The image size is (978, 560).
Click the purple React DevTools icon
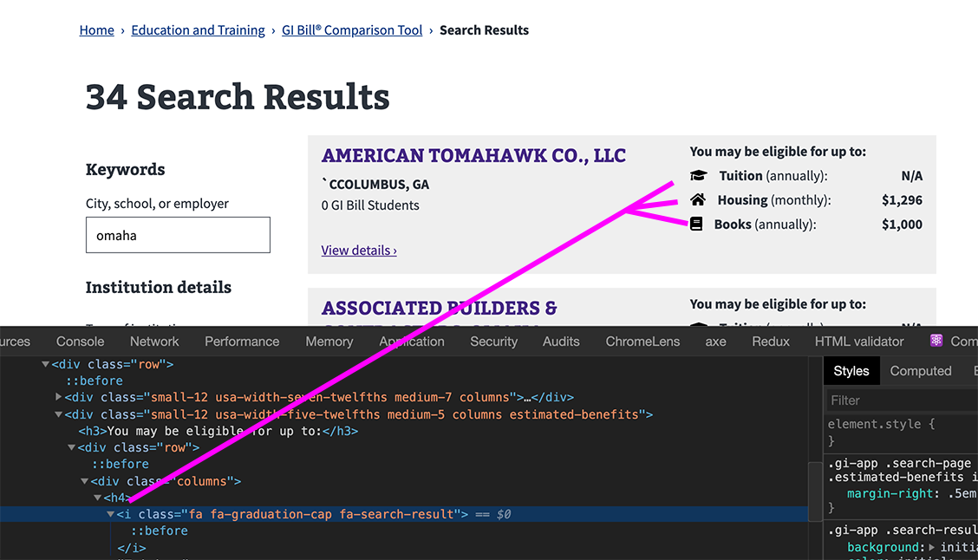936,341
